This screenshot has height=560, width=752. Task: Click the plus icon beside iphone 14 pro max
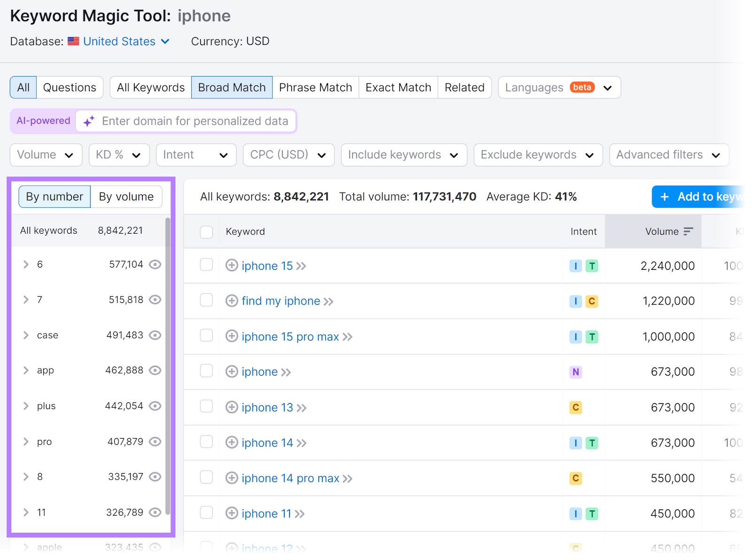click(x=232, y=478)
